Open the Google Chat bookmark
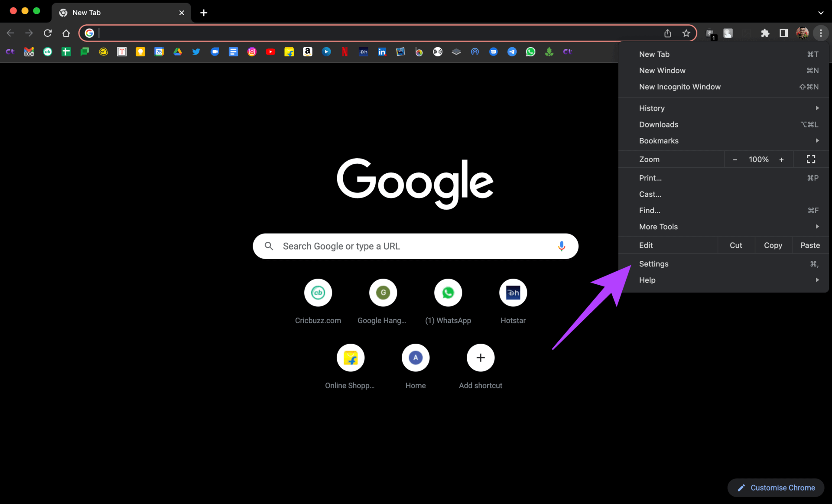 point(84,52)
